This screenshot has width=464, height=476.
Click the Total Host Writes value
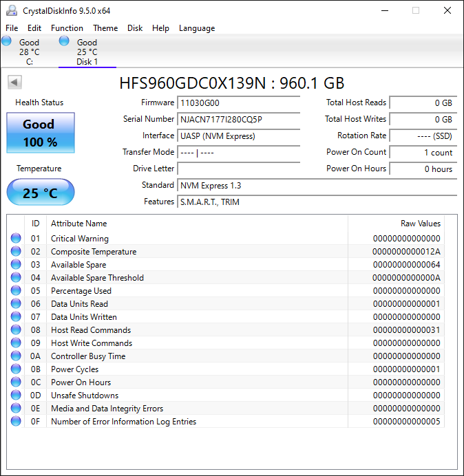coord(423,119)
